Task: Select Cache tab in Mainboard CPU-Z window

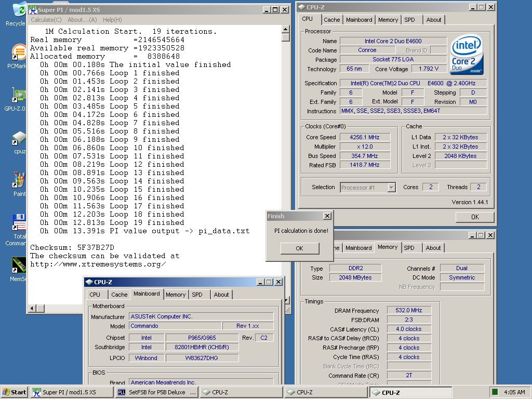Action: 119,295
